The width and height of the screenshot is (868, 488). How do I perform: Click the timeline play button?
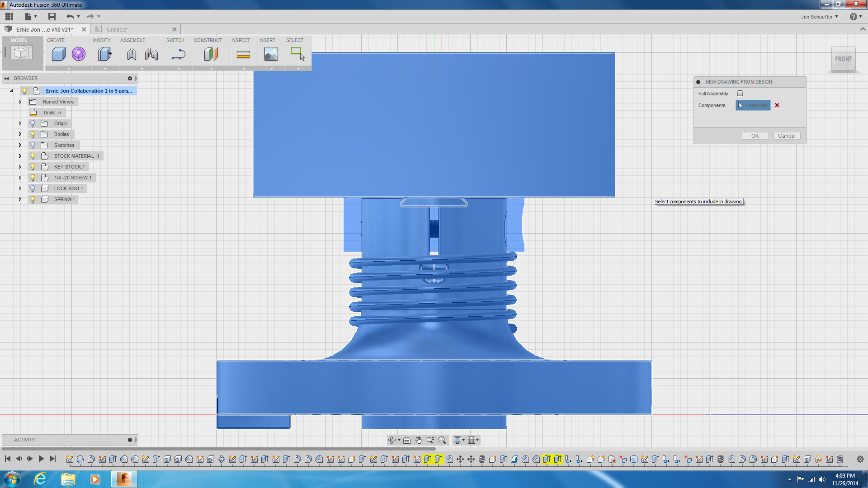point(41,459)
